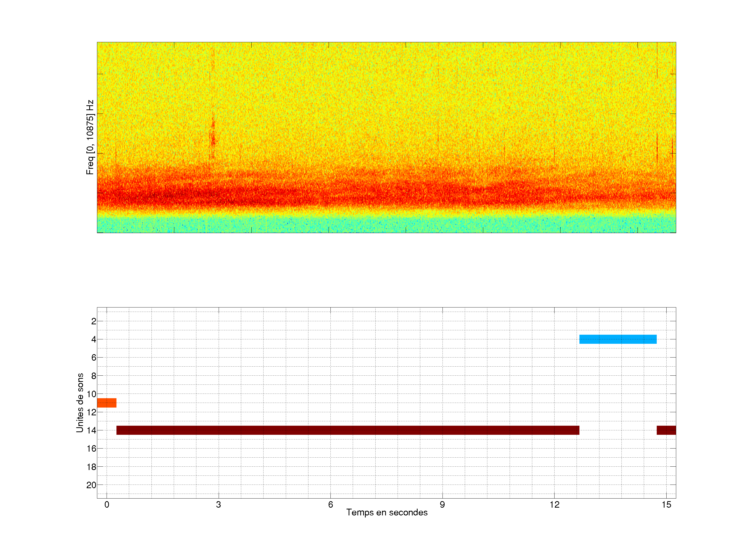This screenshot has height=560, width=747.
Task: Click the x-axis tick label 3
Action: (218, 505)
